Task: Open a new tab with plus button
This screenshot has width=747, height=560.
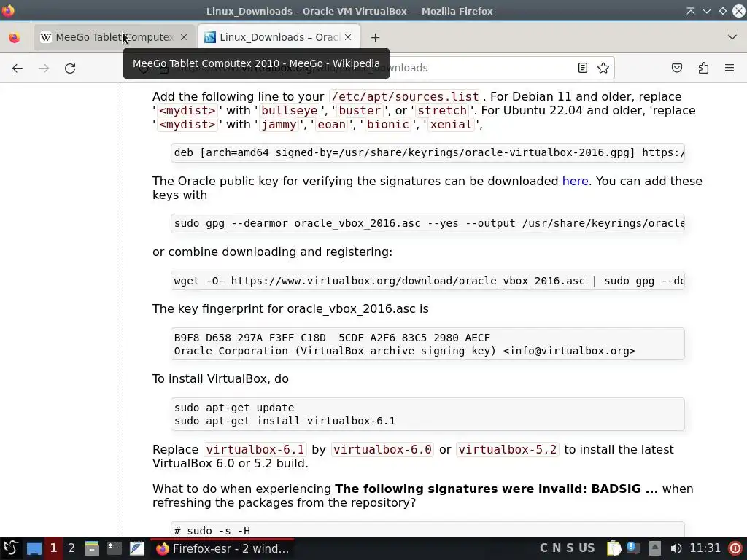Action: pos(376,37)
